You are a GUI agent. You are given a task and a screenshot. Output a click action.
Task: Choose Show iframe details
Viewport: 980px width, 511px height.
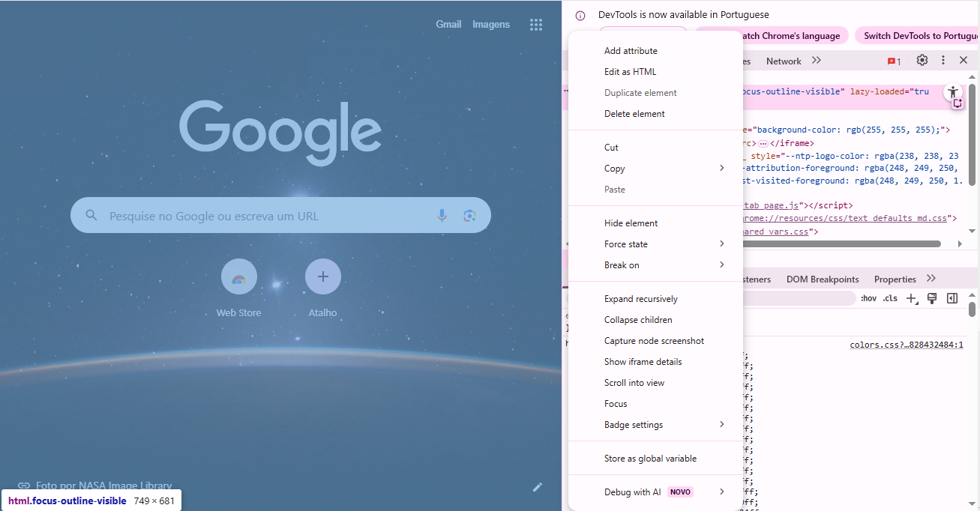(655, 362)
